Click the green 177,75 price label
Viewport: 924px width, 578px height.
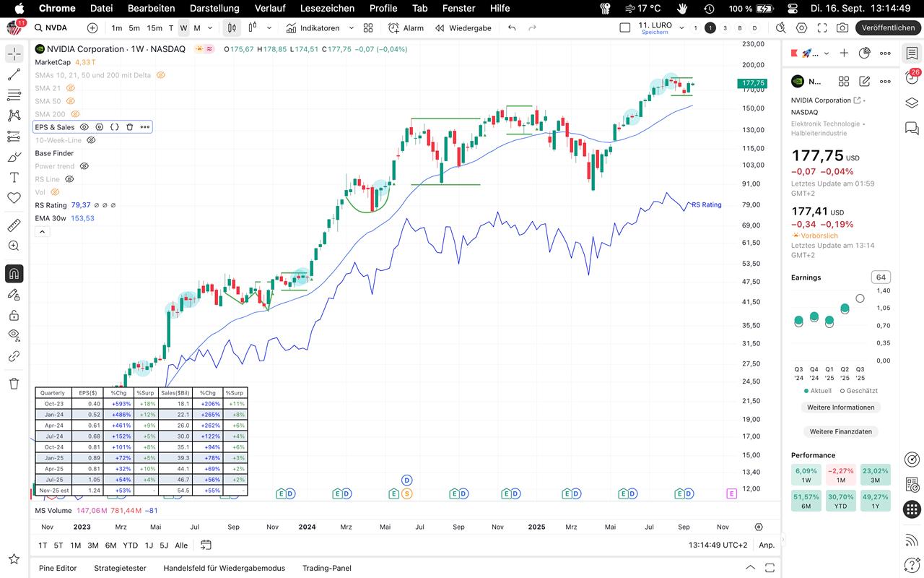tap(752, 83)
